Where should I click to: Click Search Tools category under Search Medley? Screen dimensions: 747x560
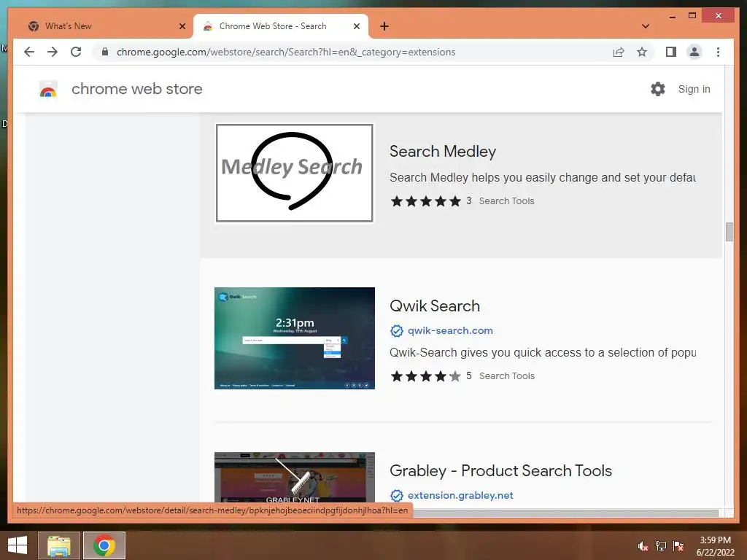(x=506, y=201)
